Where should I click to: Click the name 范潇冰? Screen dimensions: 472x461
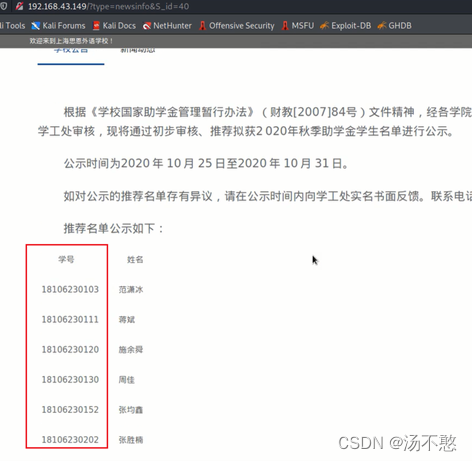pyautogui.click(x=131, y=289)
